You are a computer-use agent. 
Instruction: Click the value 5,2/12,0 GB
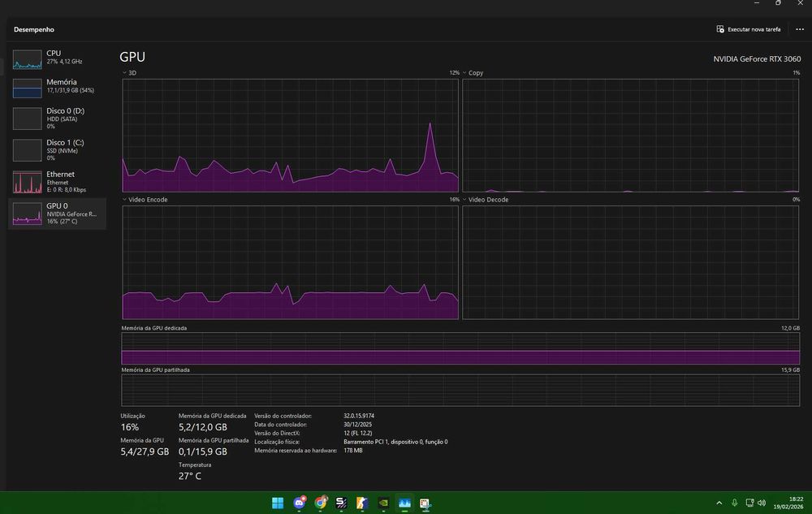[202, 427]
